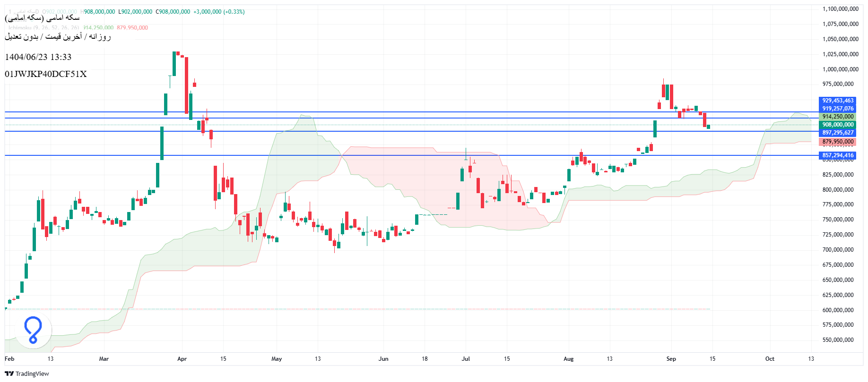Select the 857,294,416 horizontal line label
Screen dimensions: 868x382
837,155
